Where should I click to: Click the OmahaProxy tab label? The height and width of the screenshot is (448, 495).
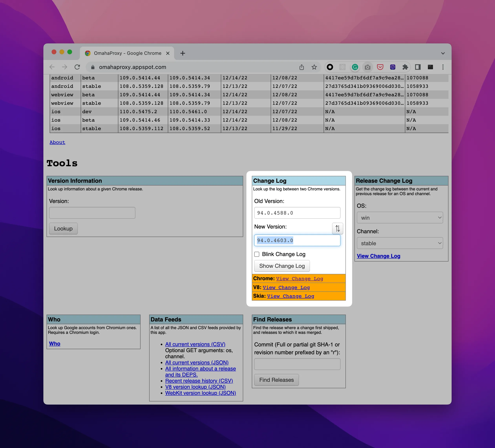pyautogui.click(x=128, y=53)
